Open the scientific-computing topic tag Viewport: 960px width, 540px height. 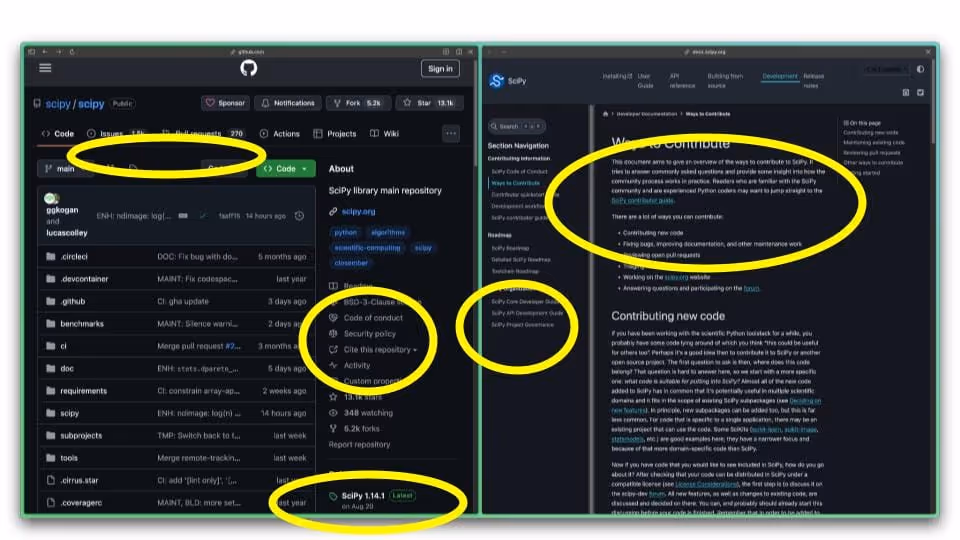367,248
